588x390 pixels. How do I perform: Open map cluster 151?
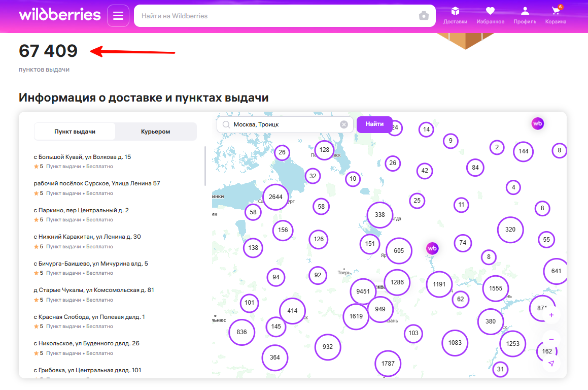(370, 244)
